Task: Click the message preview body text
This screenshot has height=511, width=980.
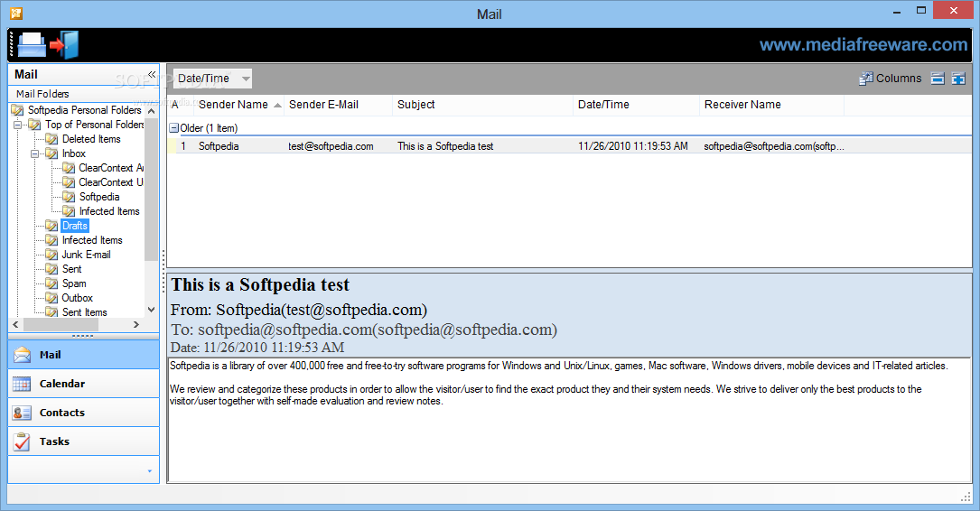Action: (559, 383)
